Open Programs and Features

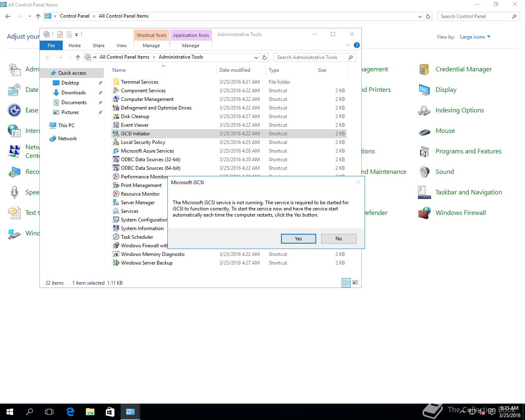point(468,151)
